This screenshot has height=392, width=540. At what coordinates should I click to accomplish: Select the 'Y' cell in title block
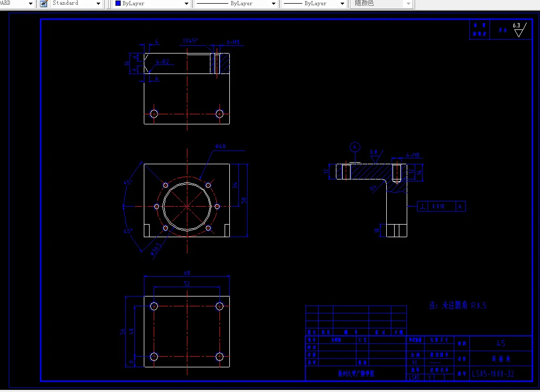pos(430,377)
